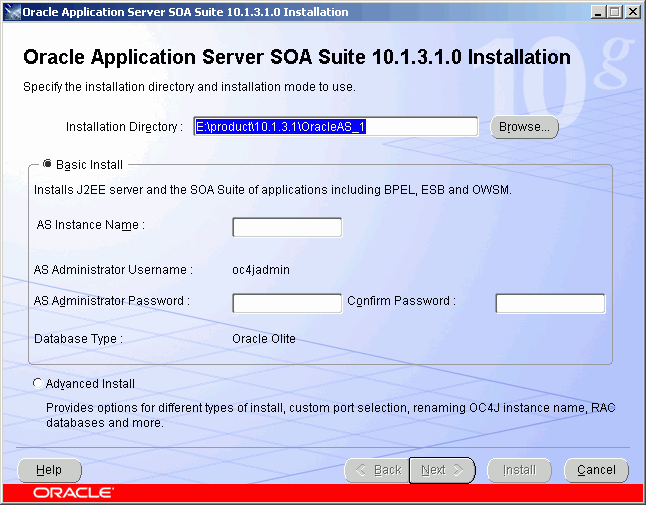The width and height of the screenshot is (646, 505).
Task: Go to the previous step with Back
Action: [377, 470]
